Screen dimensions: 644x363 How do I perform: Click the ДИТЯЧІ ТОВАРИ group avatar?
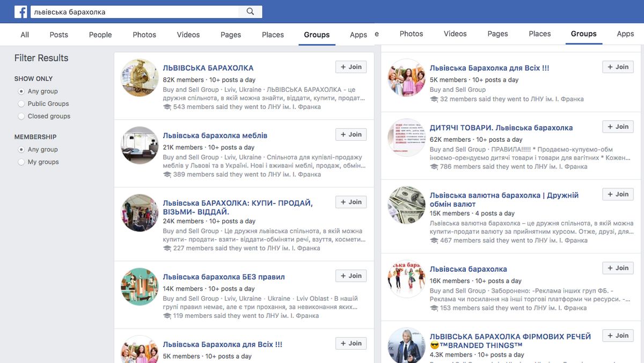click(406, 137)
